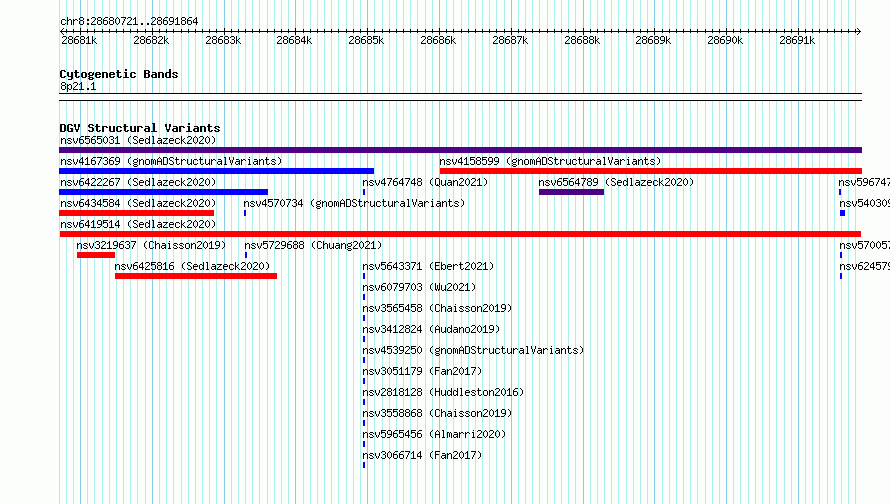Select nsv6425816 (Sedlazeck2020) variant label
Image resolution: width=890 pixels, height=504 pixels.
[x=192, y=266]
